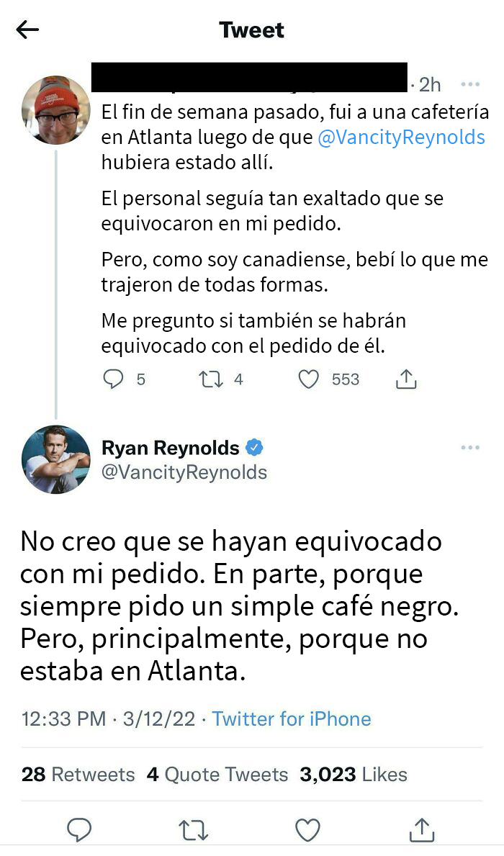Image resolution: width=504 pixels, height=856 pixels.
Task: Tap the blue verified badge
Action: pos(255,448)
